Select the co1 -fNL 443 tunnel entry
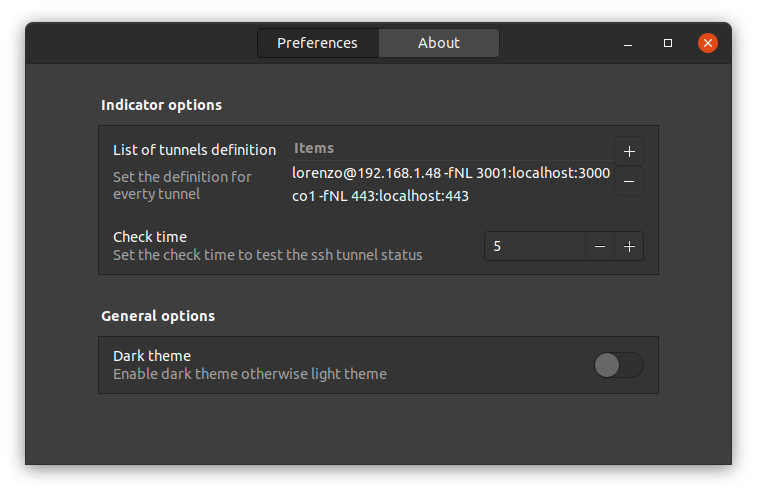 coord(451,196)
